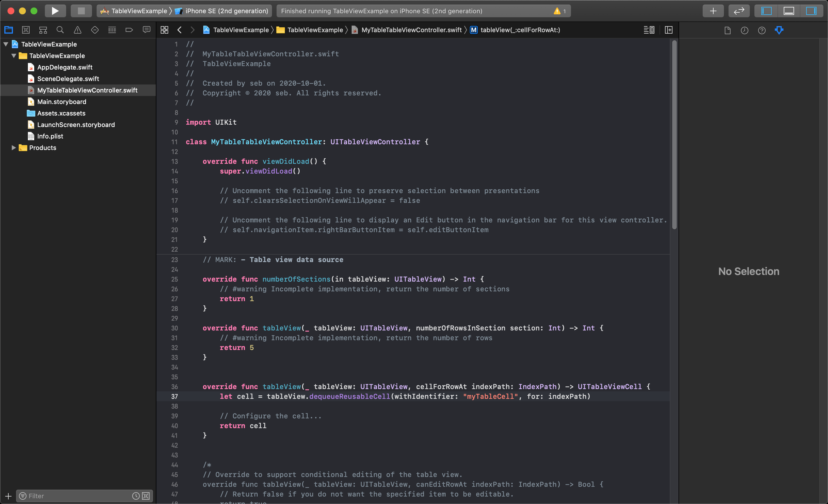Open the Source Control navigator
828x504 pixels.
[26, 30]
